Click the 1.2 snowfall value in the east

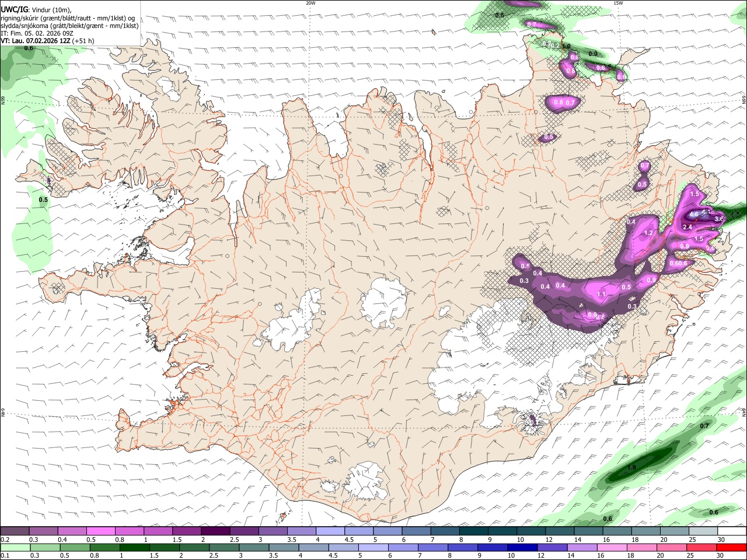(648, 233)
